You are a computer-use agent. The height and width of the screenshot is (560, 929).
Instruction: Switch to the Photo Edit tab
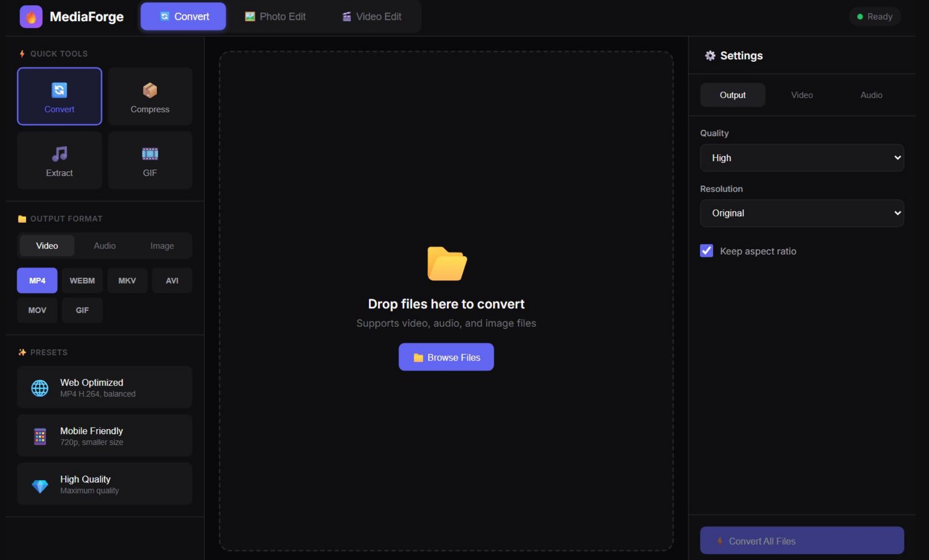click(275, 17)
